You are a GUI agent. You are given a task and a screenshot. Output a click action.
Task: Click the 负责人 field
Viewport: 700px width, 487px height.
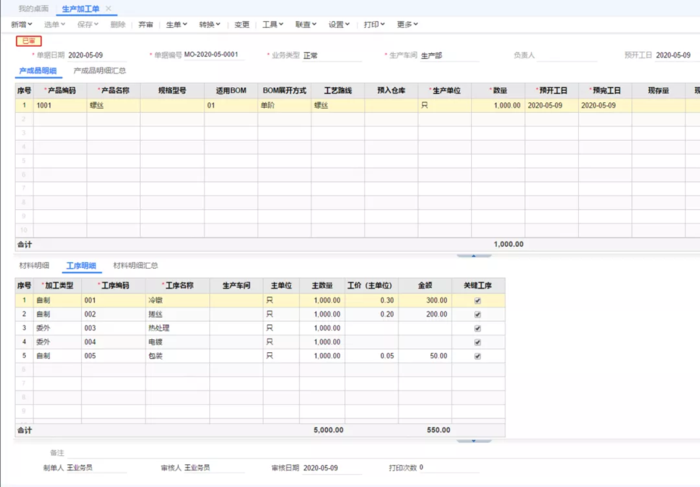(567, 55)
